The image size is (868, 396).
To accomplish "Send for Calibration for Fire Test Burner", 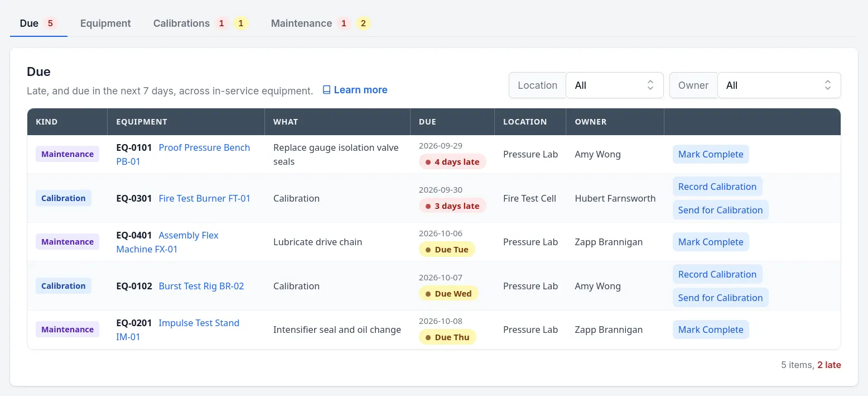I will [x=720, y=210].
